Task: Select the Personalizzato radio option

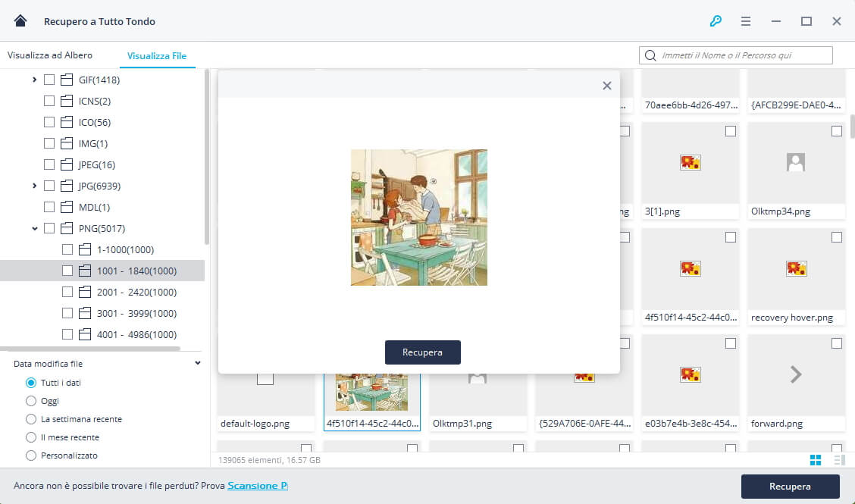Action: [x=31, y=455]
